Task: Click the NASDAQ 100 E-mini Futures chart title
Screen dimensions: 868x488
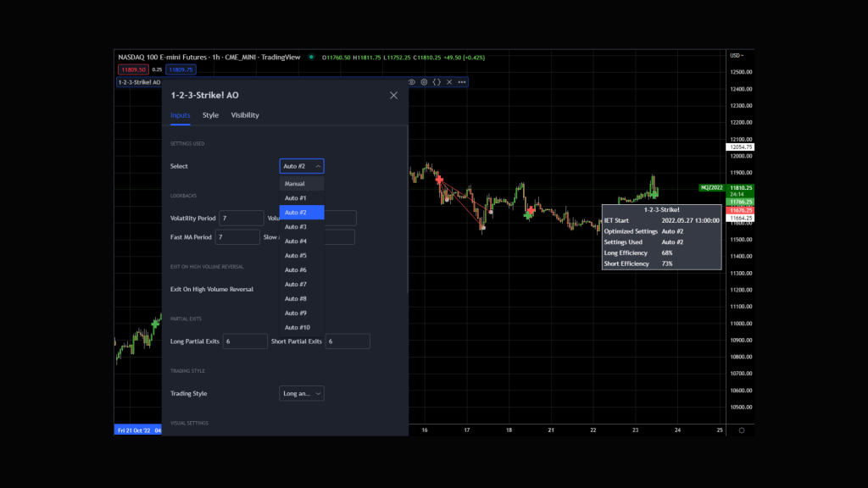Action: tap(209, 57)
